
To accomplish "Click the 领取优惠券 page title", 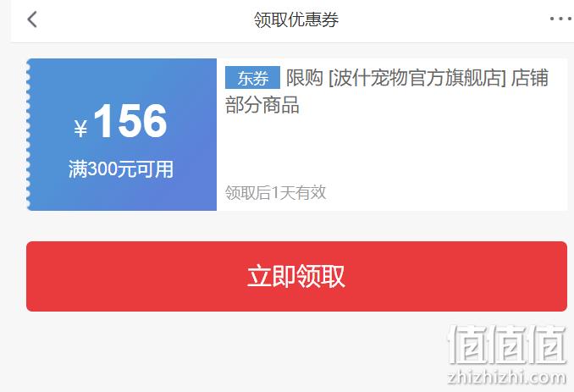I will coord(296,19).
